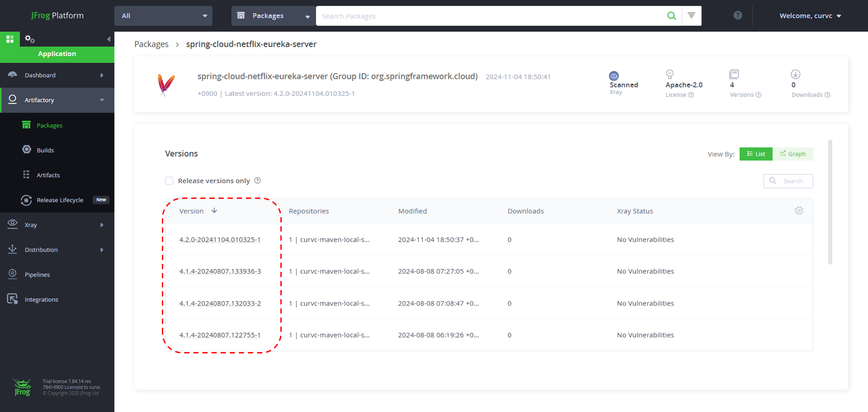
Task: Select Release Lifecycle menu item
Action: (x=60, y=200)
